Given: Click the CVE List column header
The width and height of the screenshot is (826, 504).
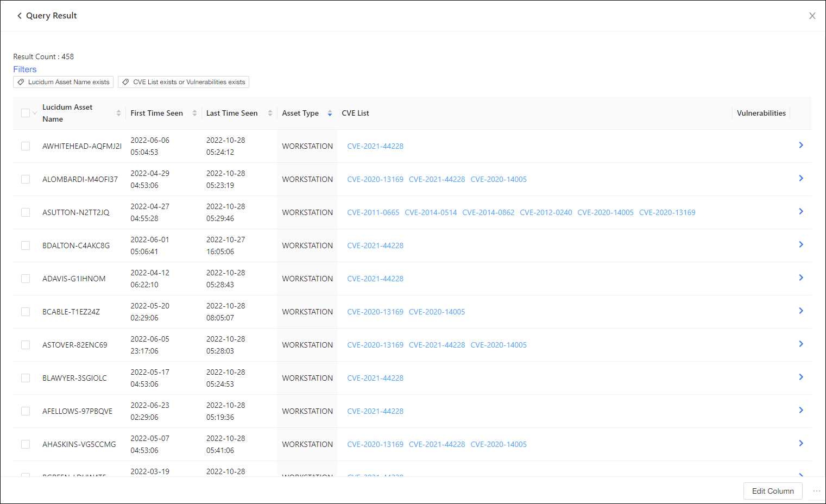Looking at the screenshot, I should pos(355,113).
